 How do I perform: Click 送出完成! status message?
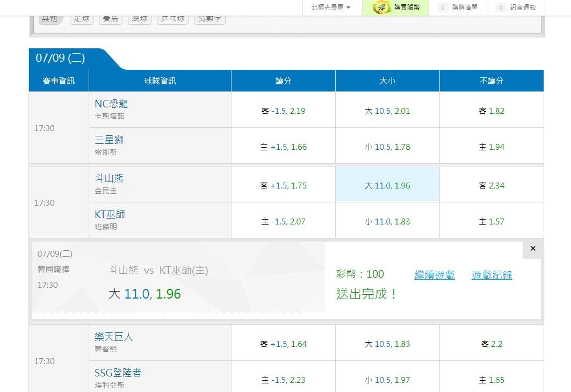[367, 294]
